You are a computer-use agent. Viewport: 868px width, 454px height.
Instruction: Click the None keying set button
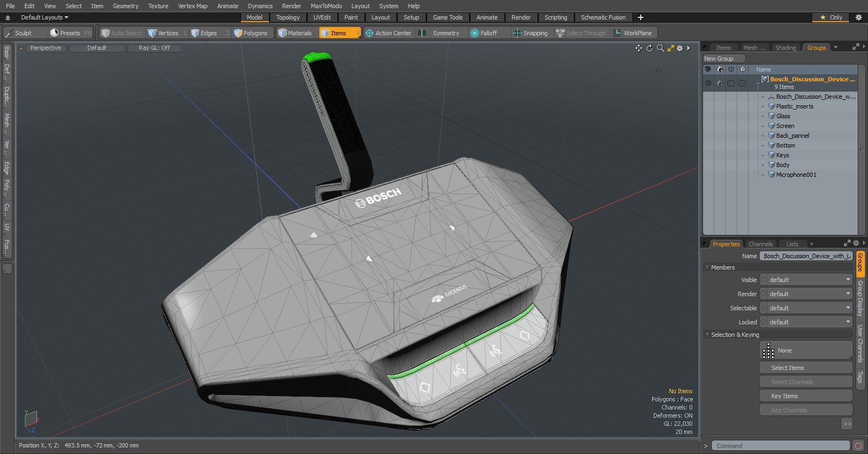806,350
